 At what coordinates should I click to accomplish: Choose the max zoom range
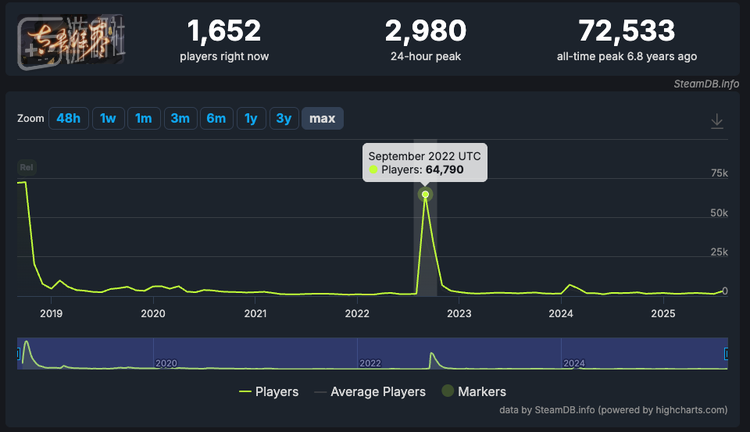click(x=322, y=119)
